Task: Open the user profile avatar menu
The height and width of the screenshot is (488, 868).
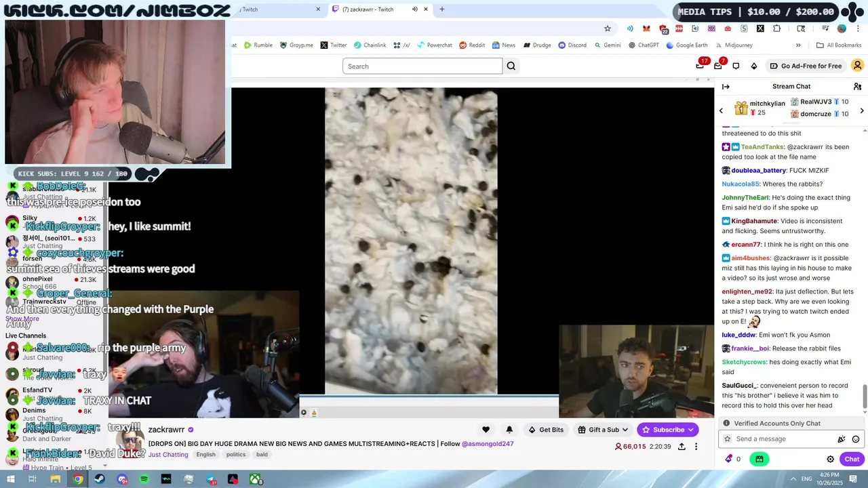Action: [x=857, y=66]
